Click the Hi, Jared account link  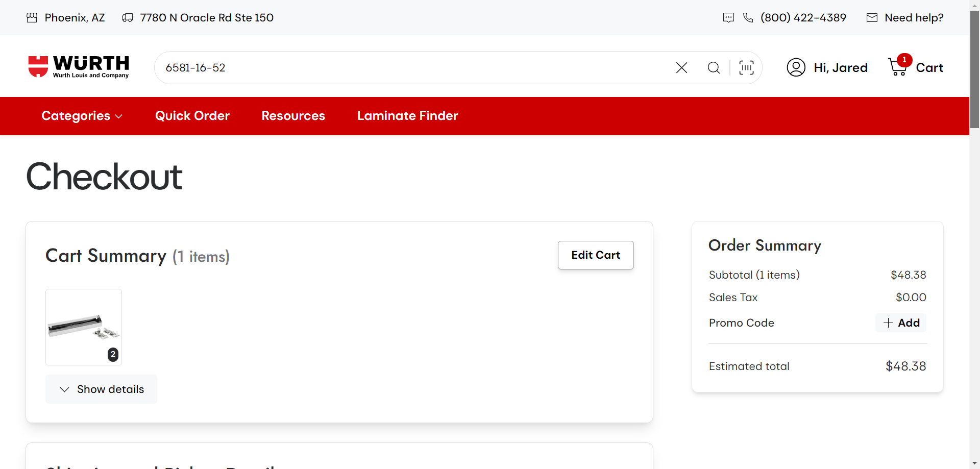pos(841,68)
